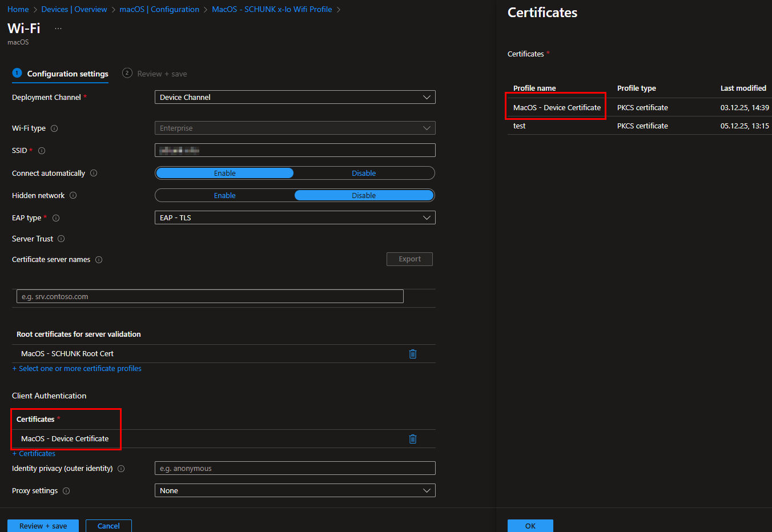Screen dimensions: 772x532
Task: Set Connect automatically to Enable
Action: click(224, 173)
